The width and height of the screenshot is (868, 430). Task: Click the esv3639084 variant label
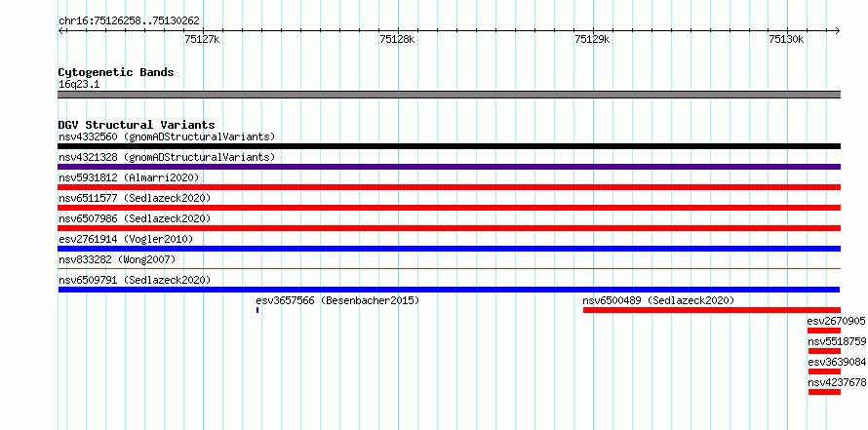pyautogui.click(x=837, y=362)
